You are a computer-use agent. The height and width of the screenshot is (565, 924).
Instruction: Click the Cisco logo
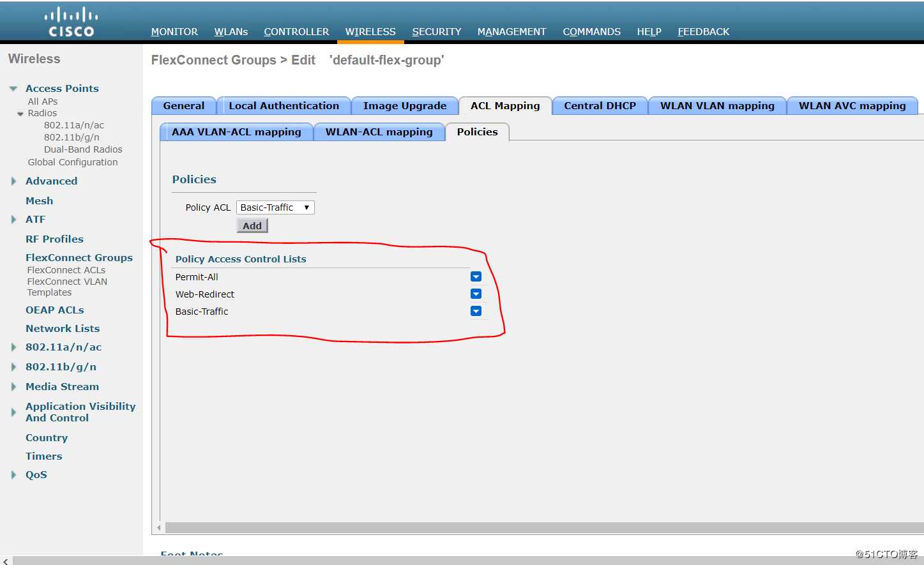coord(71,22)
